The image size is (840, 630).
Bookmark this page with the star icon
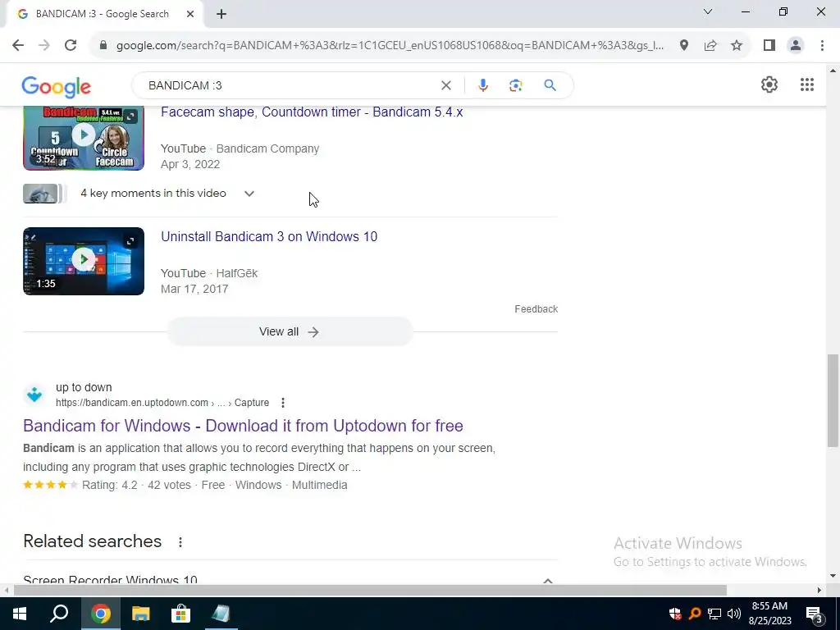pos(737,46)
